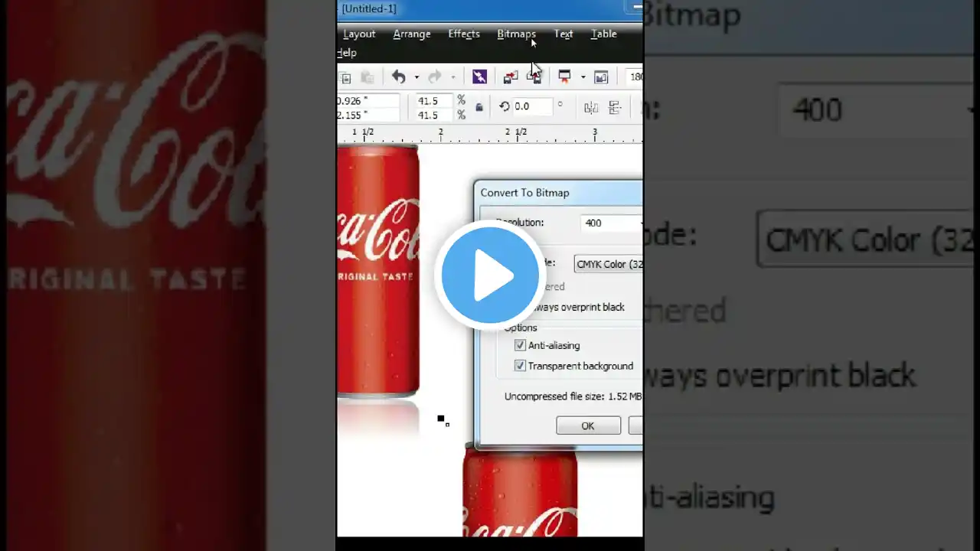Screen dimensions: 980x551
Task: Click the Redo icon on the toolbar
Action: point(434,77)
